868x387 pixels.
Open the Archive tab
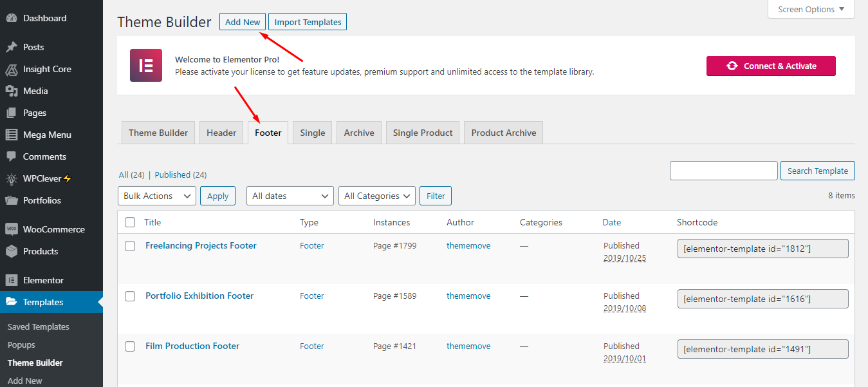[x=359, y=133]
